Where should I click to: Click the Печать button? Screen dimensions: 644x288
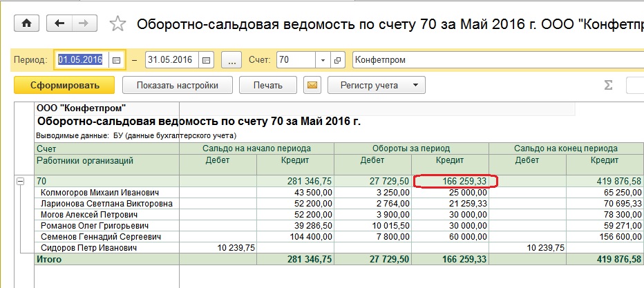pos(268,86)
